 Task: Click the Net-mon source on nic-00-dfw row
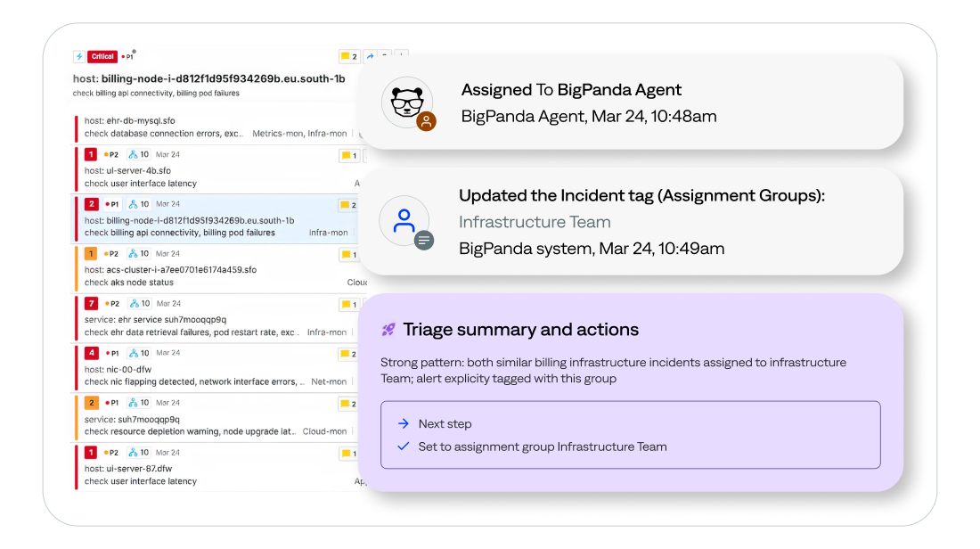pos(329,381)
